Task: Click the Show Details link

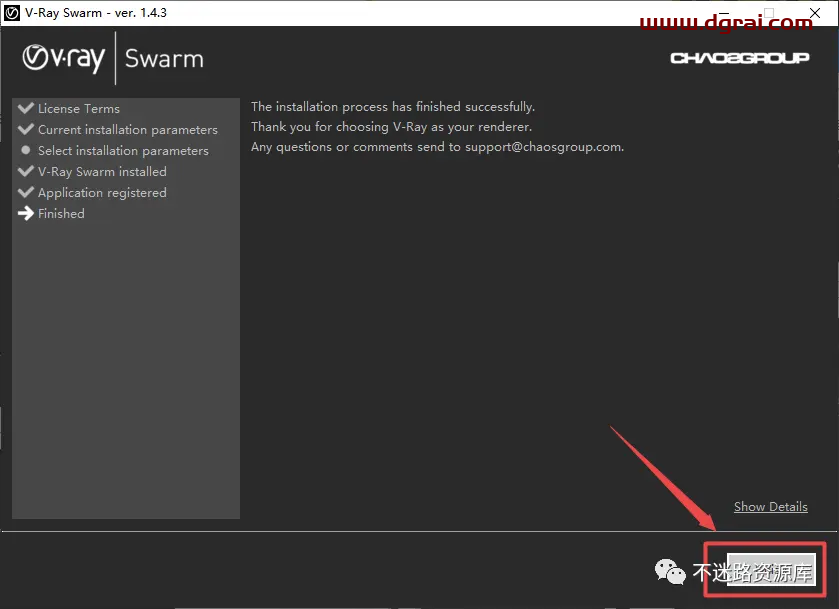Action: tap(771, 506)
